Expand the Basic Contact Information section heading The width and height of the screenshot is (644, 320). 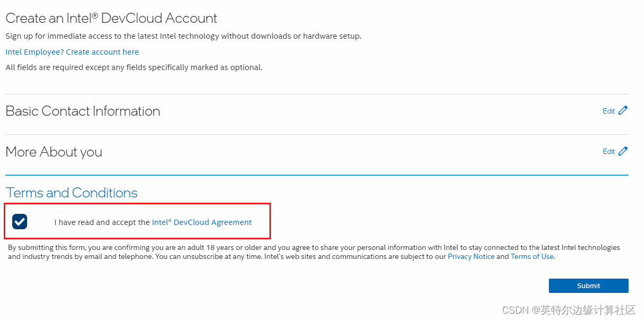pos(83,111)
